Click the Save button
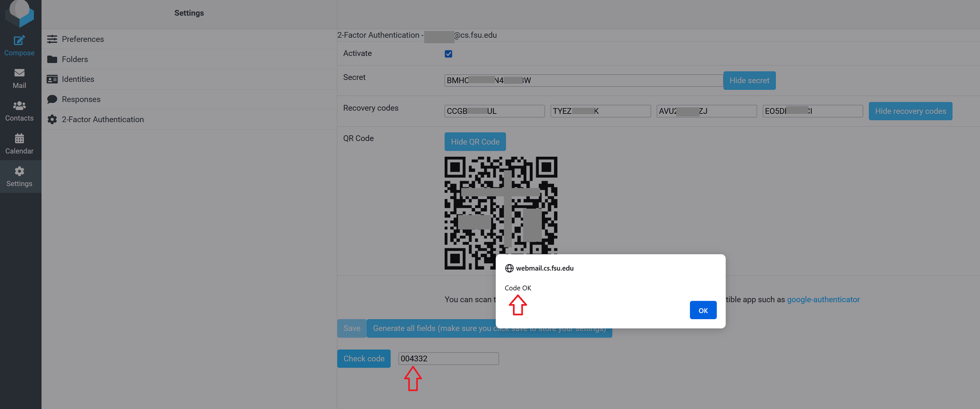 pos(351,328)
